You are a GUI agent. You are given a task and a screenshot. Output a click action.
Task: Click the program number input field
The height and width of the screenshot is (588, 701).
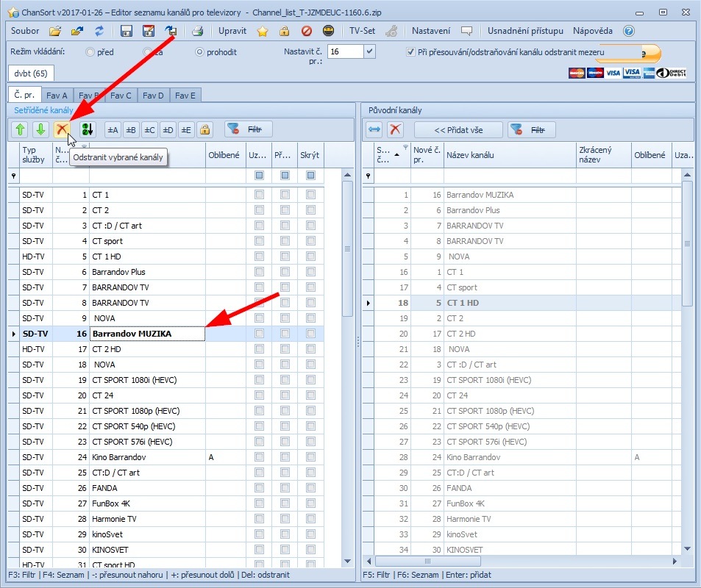click(x=346, y=51)
